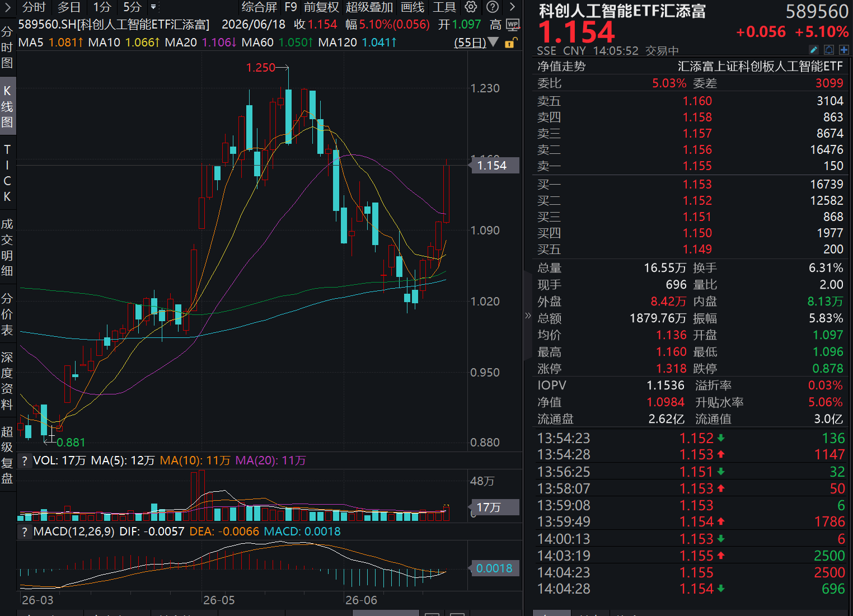Open the 画线 drawing tools
853x616 pixels.
pyautogui.click(x=413, y=7)
